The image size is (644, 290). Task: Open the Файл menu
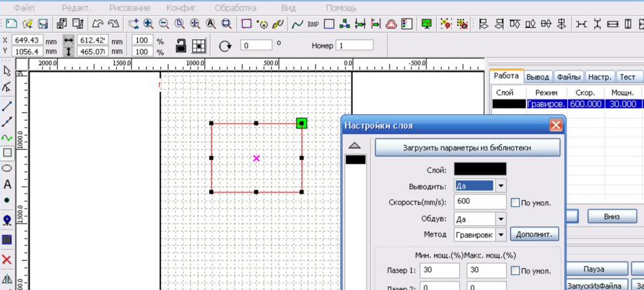tap(25, 8)
